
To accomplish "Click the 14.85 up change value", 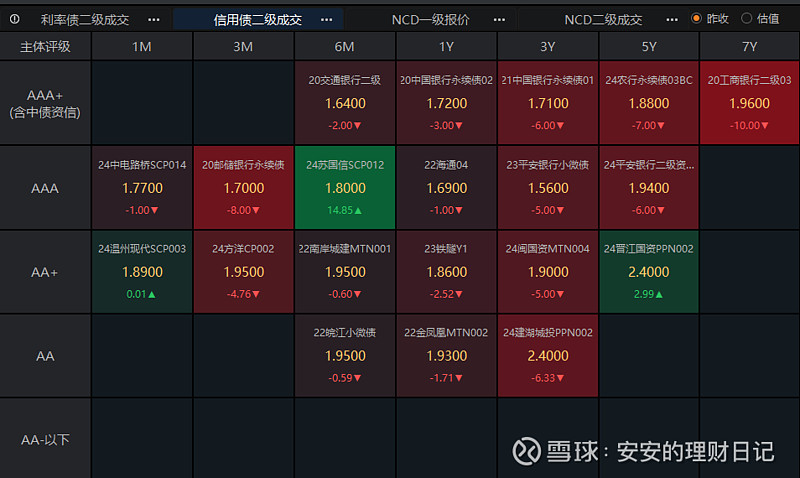I will (x=344, y=210).
